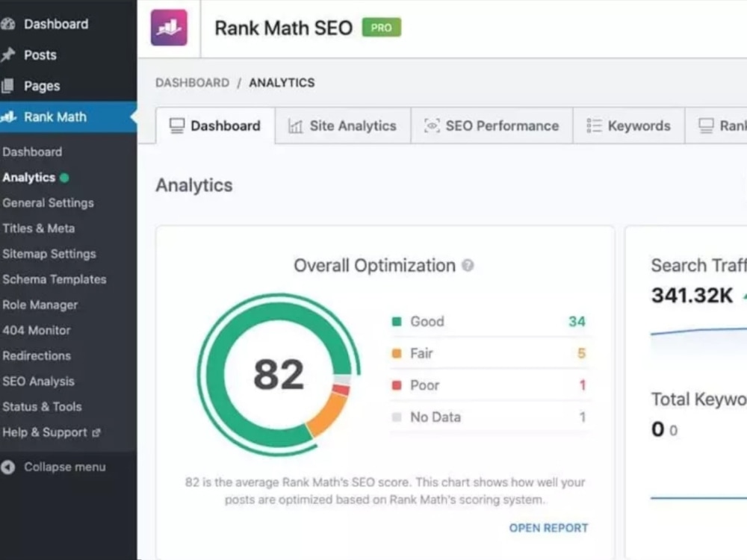This screenshot has width=747, height=560.
Task: Click the orange Fair segment of donut chart
Action: [x=329, y=414]
